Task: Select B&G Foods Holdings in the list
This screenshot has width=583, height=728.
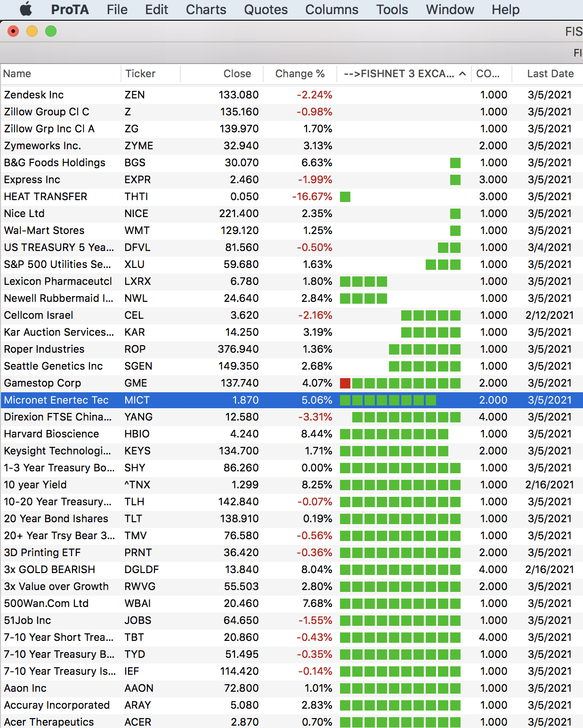Action: pyautogui.click(x=55, y=162)
